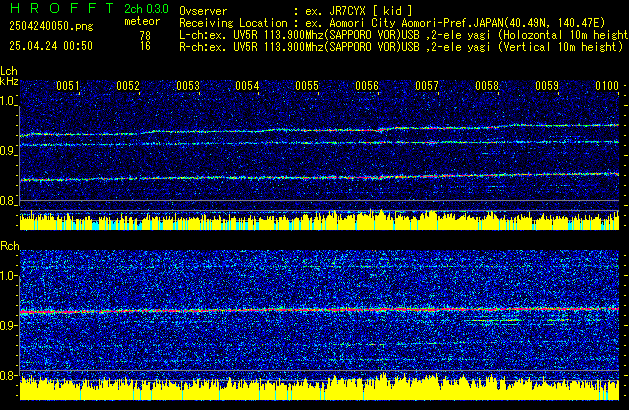Click the HROFFT title text

click(x=62, y=8)
